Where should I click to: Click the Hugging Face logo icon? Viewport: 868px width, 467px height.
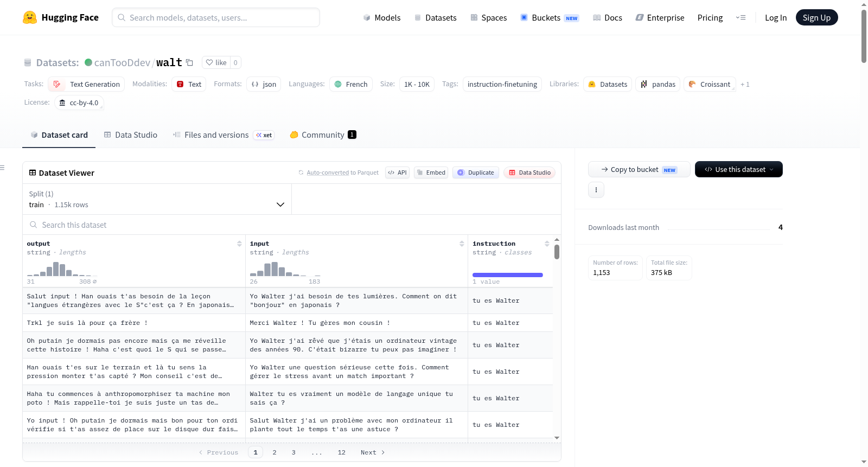click(30, 17)
